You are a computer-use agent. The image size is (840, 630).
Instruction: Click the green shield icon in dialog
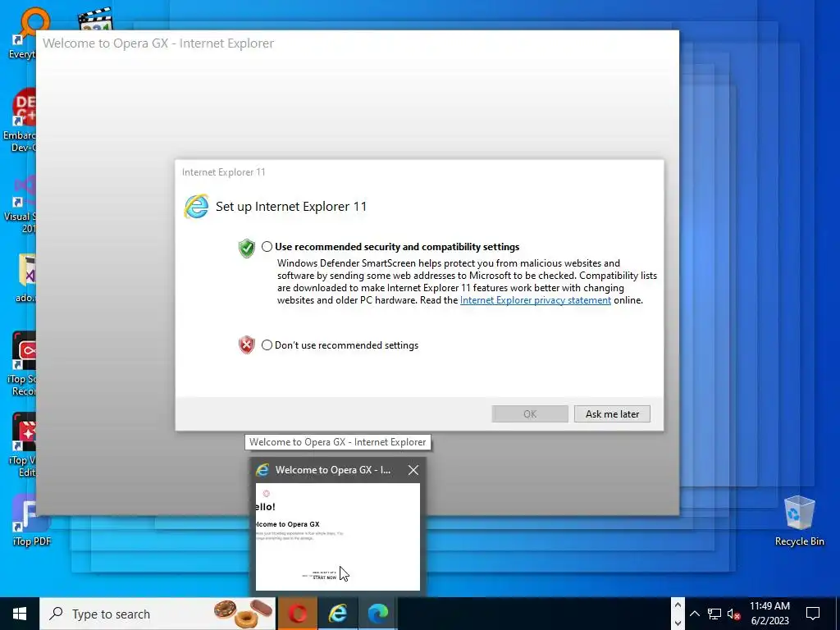click(x=246, y=248)
